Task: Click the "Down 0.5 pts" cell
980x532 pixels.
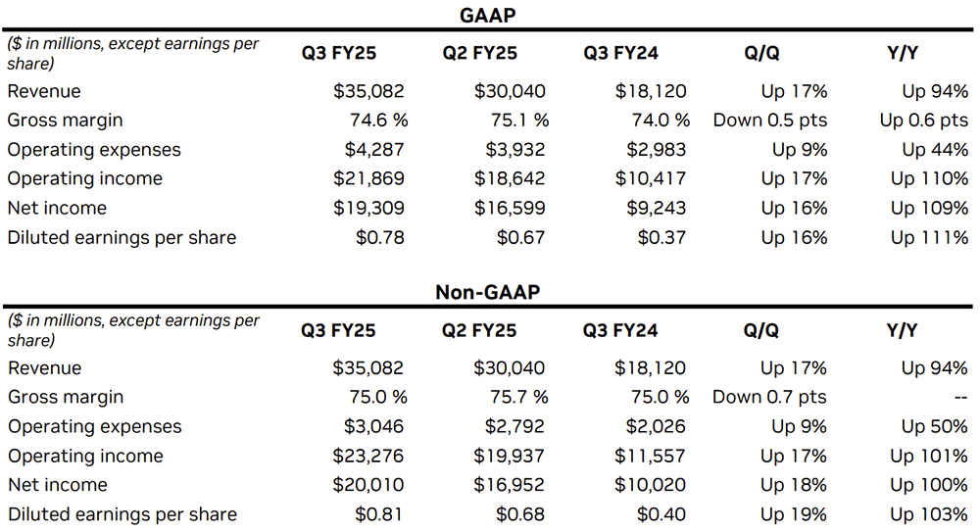Action: (x=769, y=121)
